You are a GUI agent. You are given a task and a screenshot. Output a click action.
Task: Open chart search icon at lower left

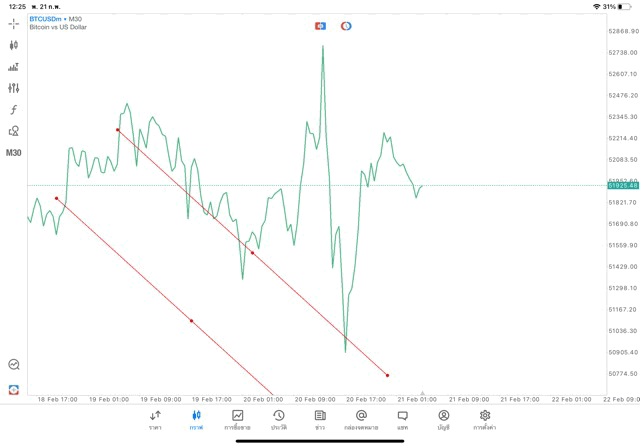click(x=14, y=365)
